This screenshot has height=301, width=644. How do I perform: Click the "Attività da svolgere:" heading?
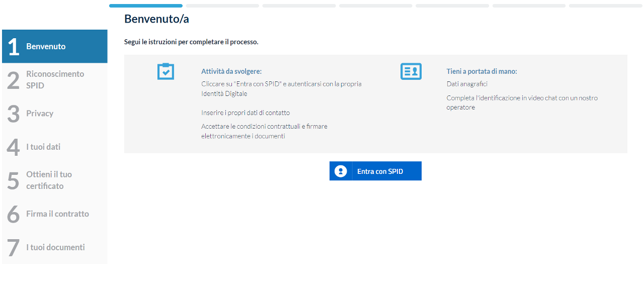231,71
